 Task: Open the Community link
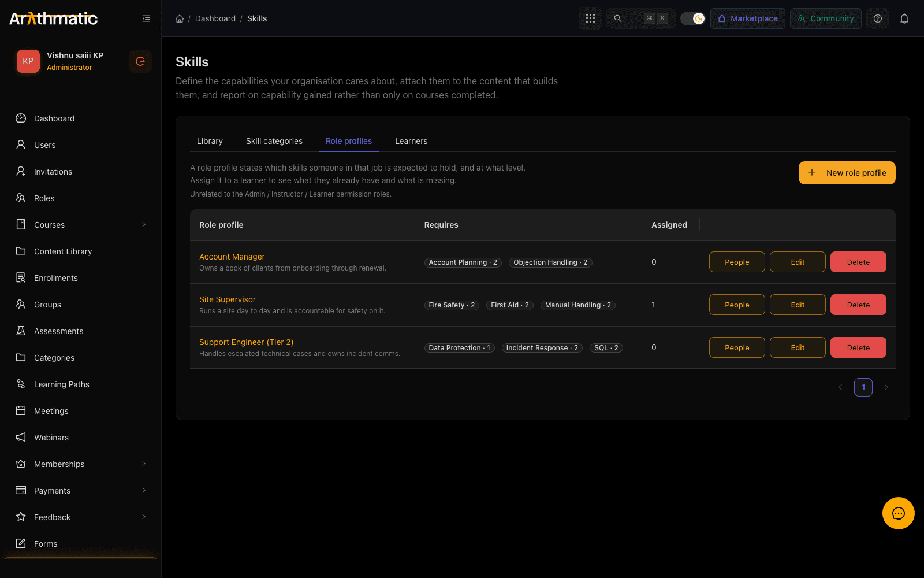coord(826,18)
